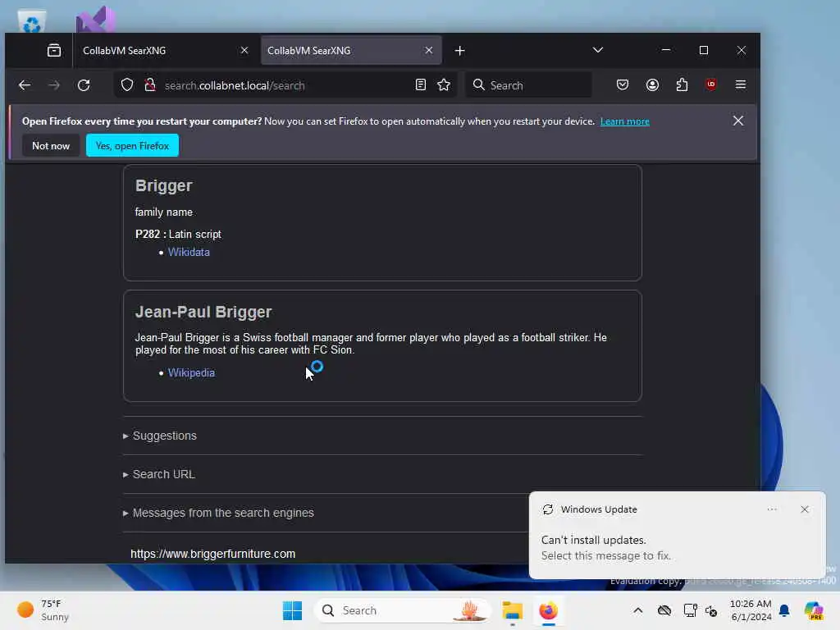Image resolution: width=840 pixels, height=630 pixels.
Task: Open Firefox View icon beside tabs
Action: coord(54,50)
